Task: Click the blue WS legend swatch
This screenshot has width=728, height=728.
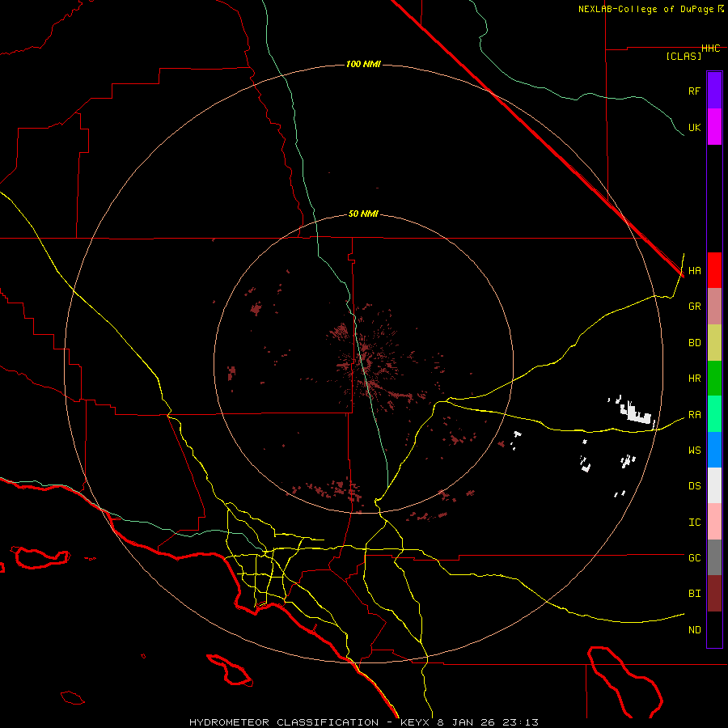Action: click(714, 450)
